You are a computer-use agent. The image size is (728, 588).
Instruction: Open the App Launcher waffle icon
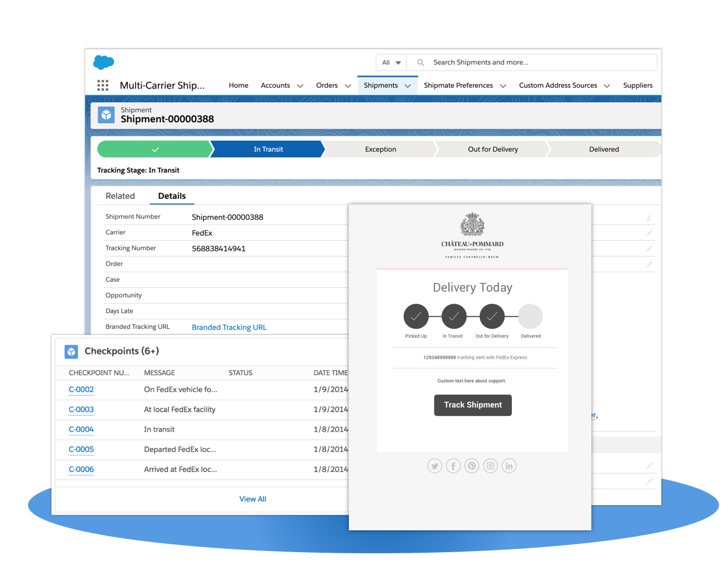coord(102,85)
